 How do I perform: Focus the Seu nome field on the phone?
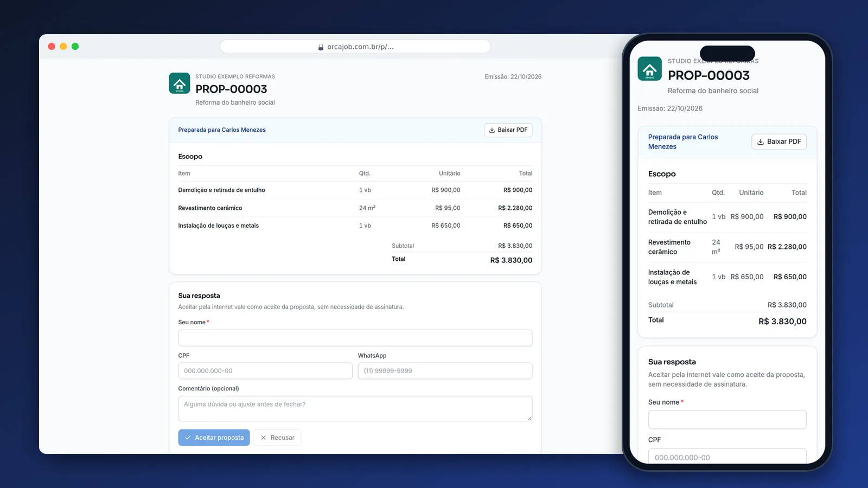coord(727,420)
